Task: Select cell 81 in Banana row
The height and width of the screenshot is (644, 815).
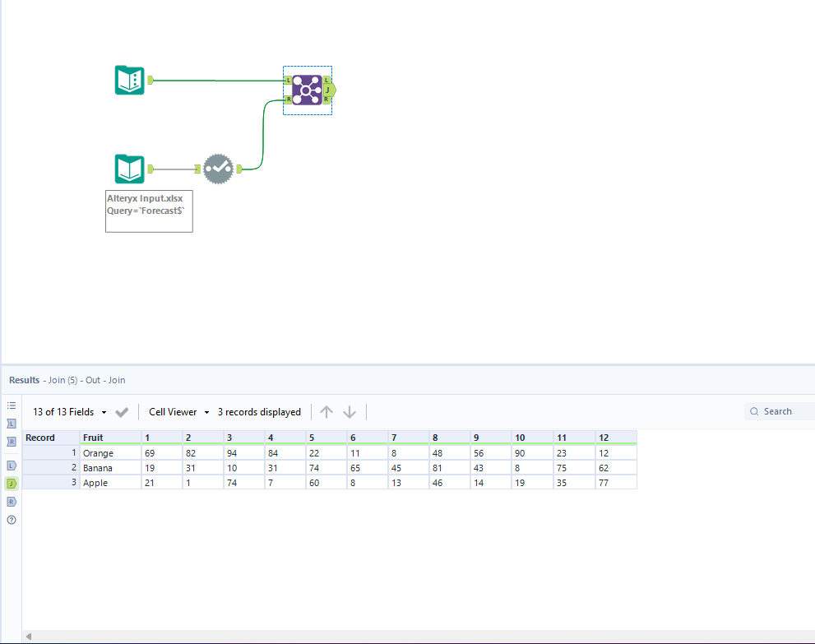Action: pyautogui.click(x=450, y=468)
